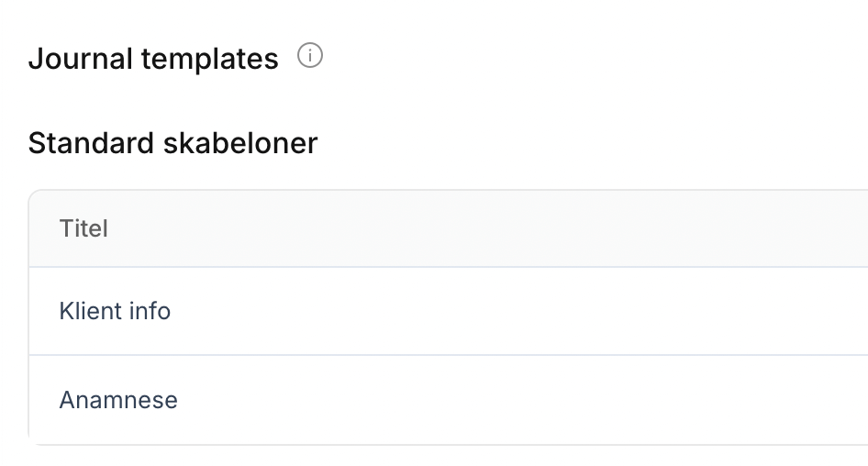The height and width of the screenshot is (466, 868).
Task: Open the Anamnese template
Action: (118, 400)
